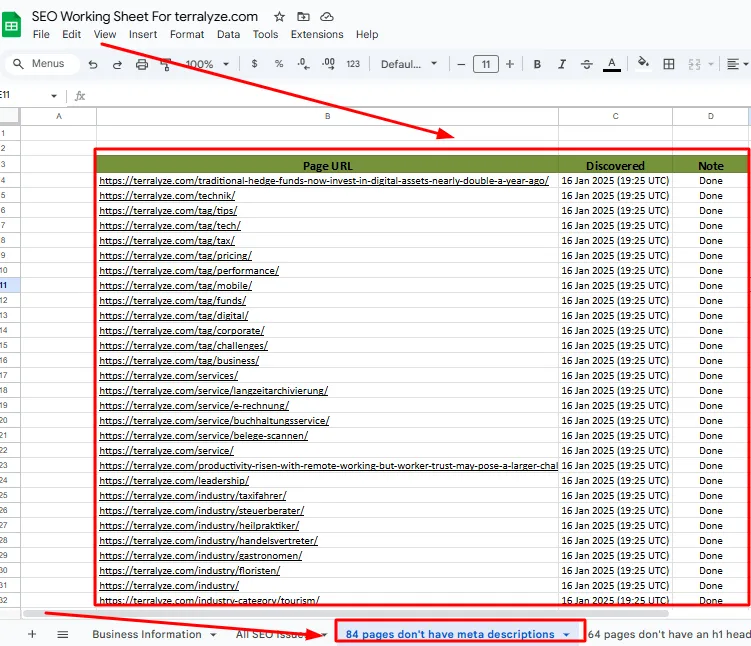
Task: Select the paint format tool
Action: [x=165, y=64]
